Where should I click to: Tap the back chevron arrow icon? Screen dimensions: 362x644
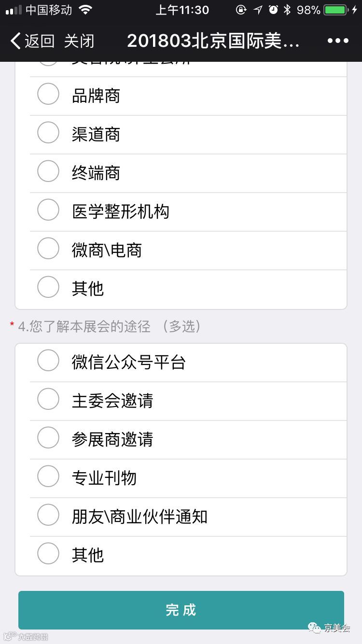pos(15,41)
